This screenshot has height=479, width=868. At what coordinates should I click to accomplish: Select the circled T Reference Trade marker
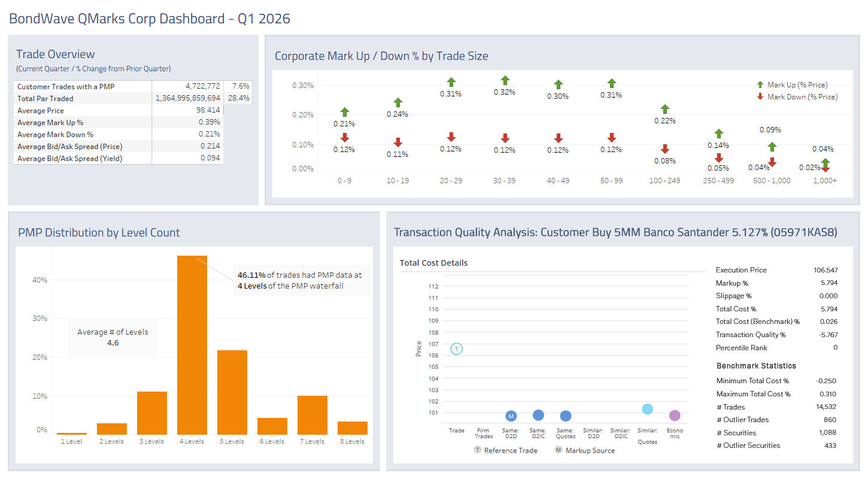click(x=456, y=348)
